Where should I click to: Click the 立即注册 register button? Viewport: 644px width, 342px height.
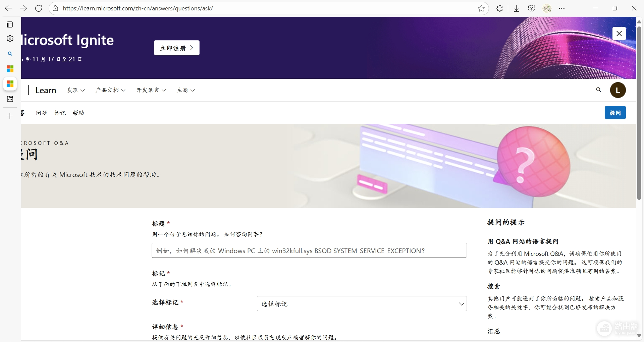177,48
